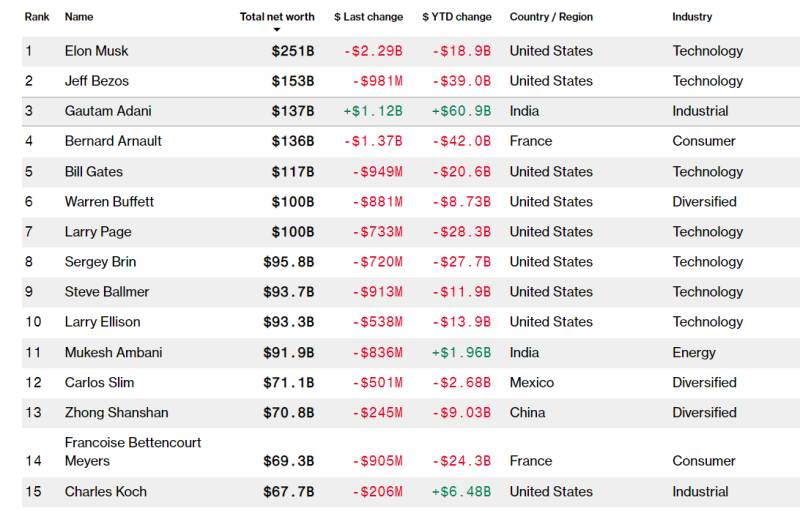The width and height of the screenshot is (800, 511).
Task: Click the Industry column header
Action: click(692, 17)
